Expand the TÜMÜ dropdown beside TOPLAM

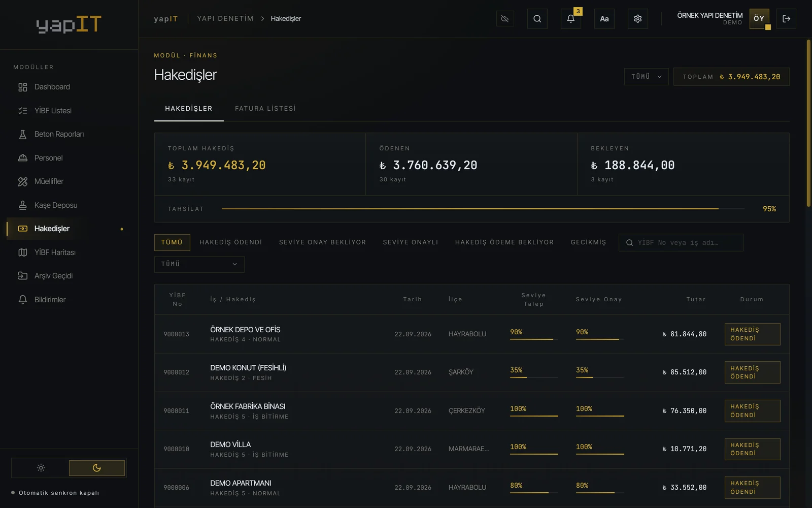point(646,77)
